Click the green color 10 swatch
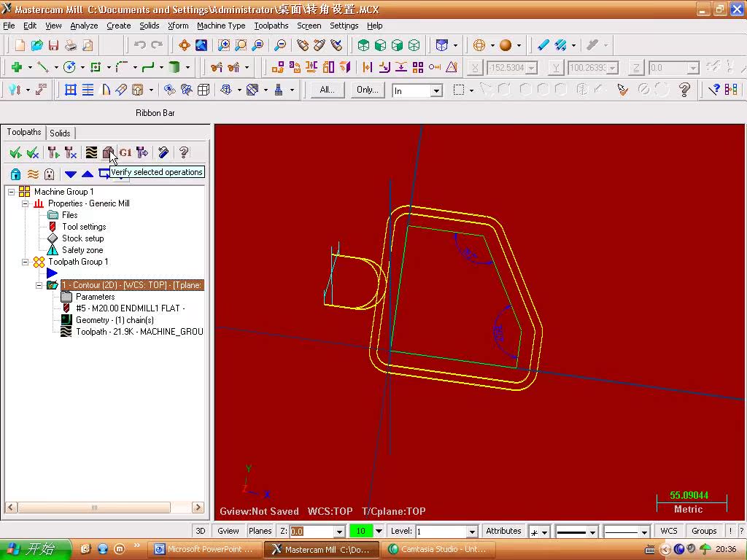The image size is (747, 560). (x=360, y=531)
